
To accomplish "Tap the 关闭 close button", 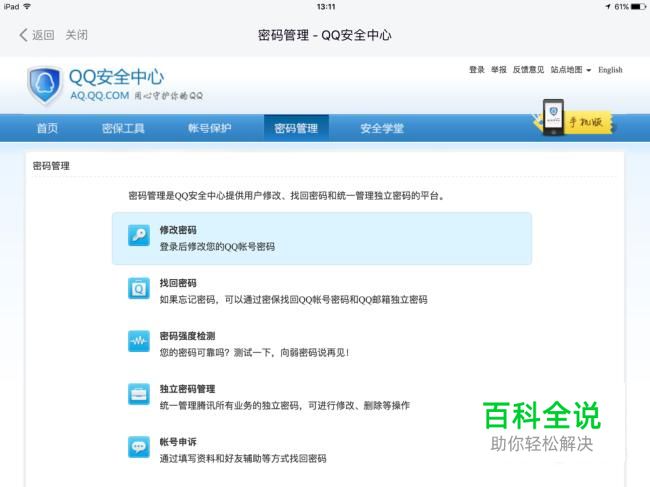I will (x=76, y=35).
